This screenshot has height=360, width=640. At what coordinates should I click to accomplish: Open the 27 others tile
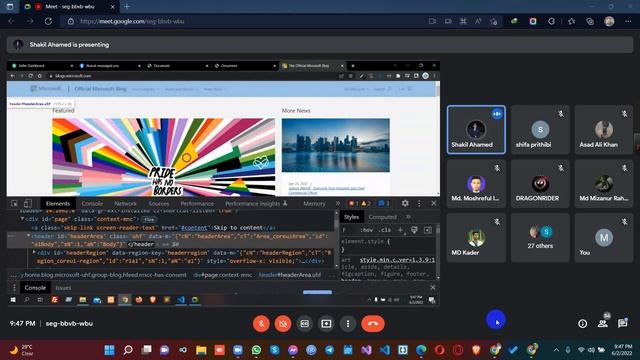[x=540, y=238]
